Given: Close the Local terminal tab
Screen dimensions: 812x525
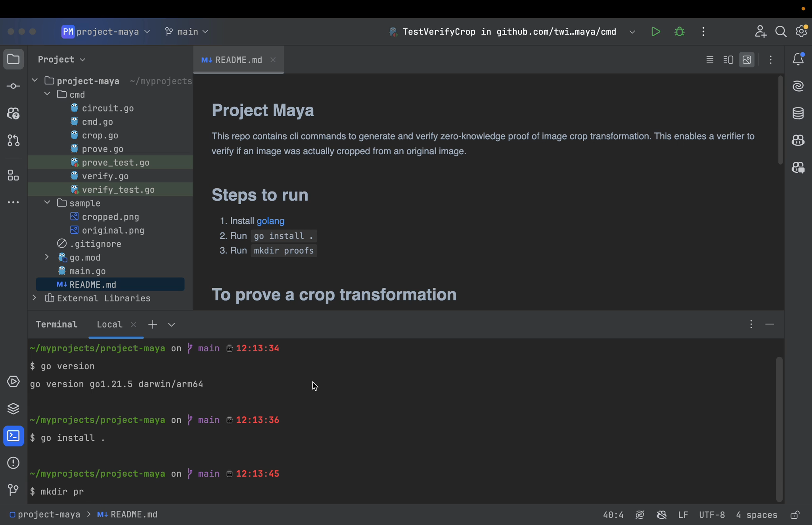Looking at the screenshot, I should (x=134, y=325).
